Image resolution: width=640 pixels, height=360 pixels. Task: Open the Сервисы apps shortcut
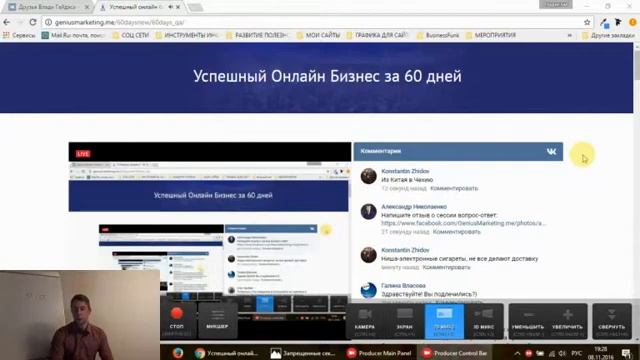(19, 36)
